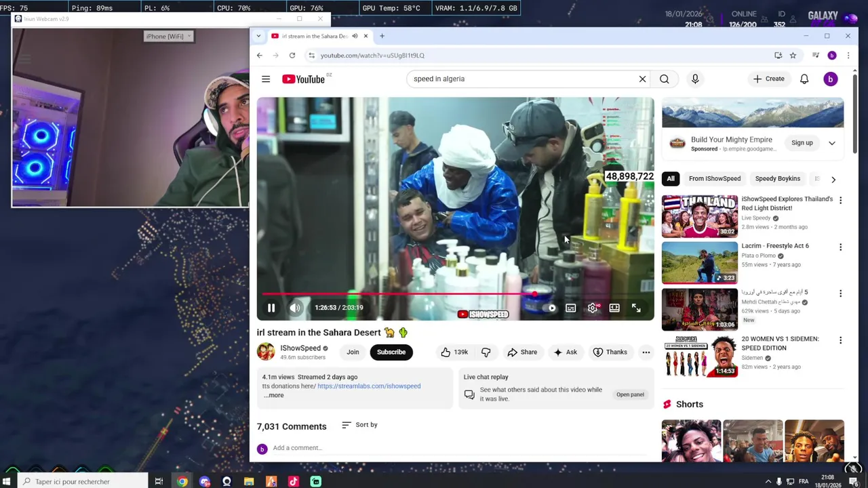868x488 pixels.
Task: Reload the page
Action: click(292, 56)
